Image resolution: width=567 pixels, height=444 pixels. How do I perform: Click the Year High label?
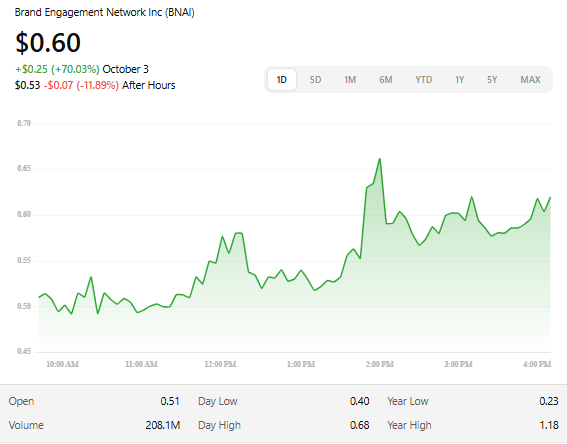tap(409, 426)
